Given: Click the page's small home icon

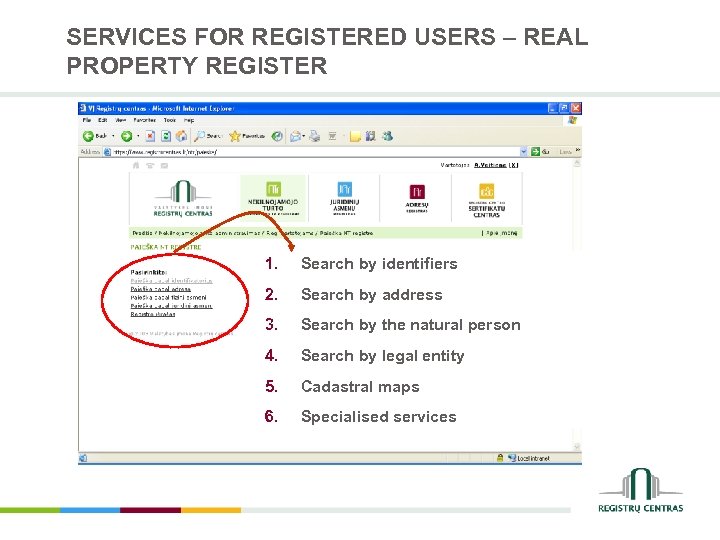Looking at the screenshot, I should (x=135, y=165).
